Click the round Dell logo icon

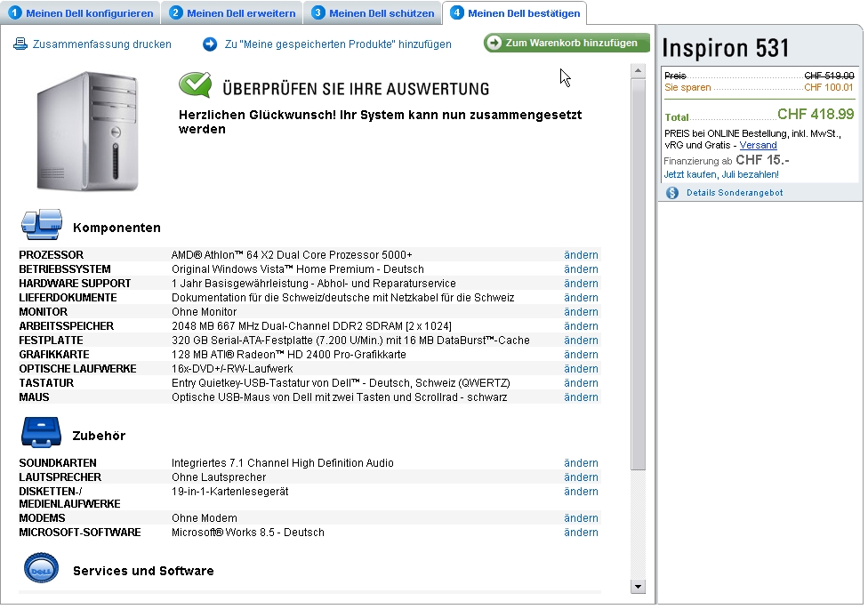click(x=41, y=568)
